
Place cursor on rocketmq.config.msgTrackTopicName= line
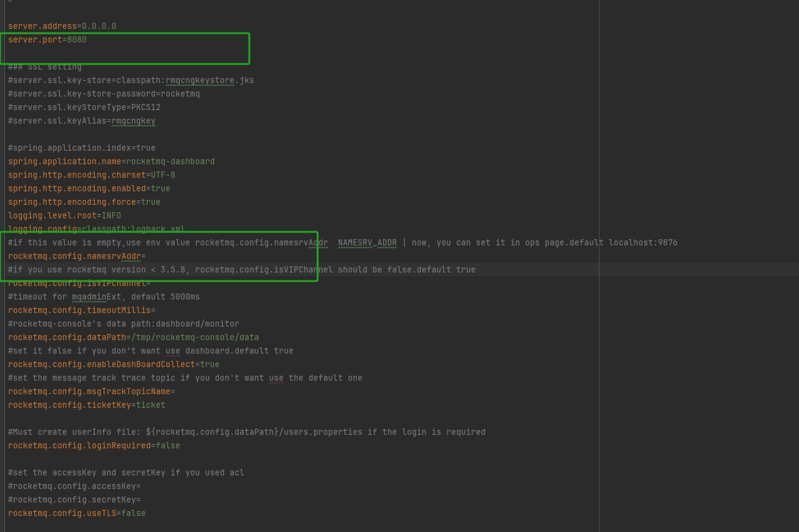coord(92,392)
